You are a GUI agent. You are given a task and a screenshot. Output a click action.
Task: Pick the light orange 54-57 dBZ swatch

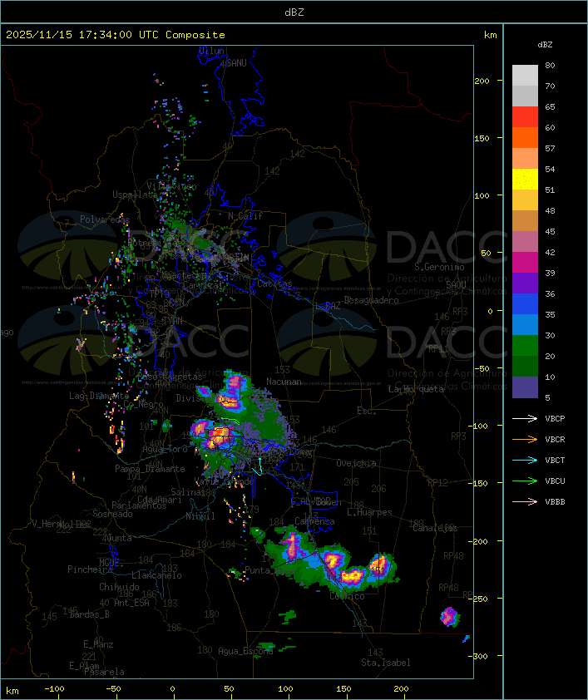tap(525, 159)
